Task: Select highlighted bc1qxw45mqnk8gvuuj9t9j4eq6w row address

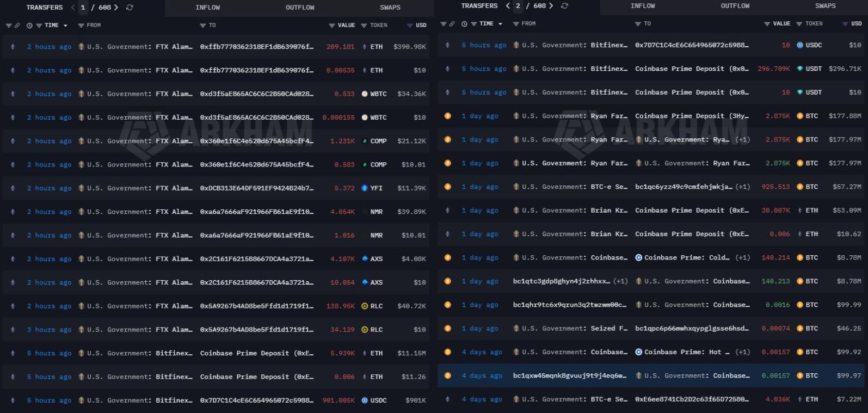Action: click(570, 375)
